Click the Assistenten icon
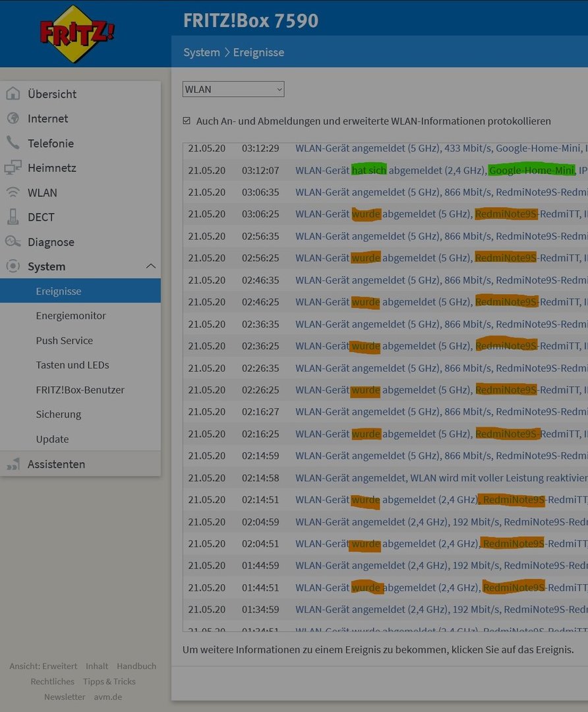 [x=13, y=463]
